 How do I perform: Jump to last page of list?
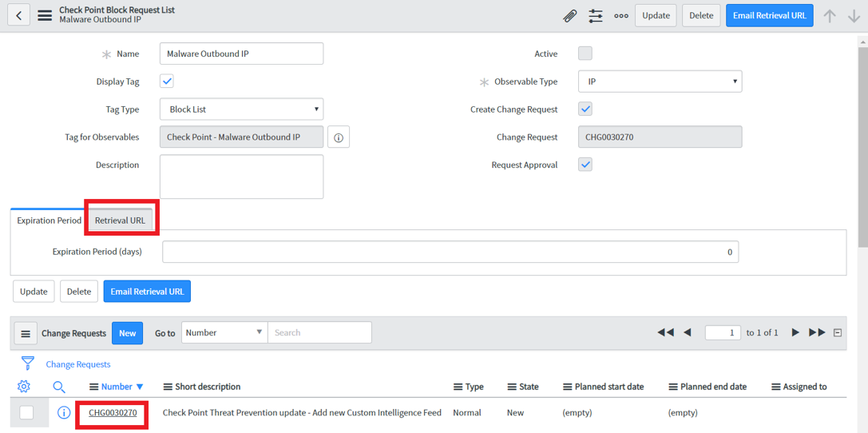click(x=817, y=332)
